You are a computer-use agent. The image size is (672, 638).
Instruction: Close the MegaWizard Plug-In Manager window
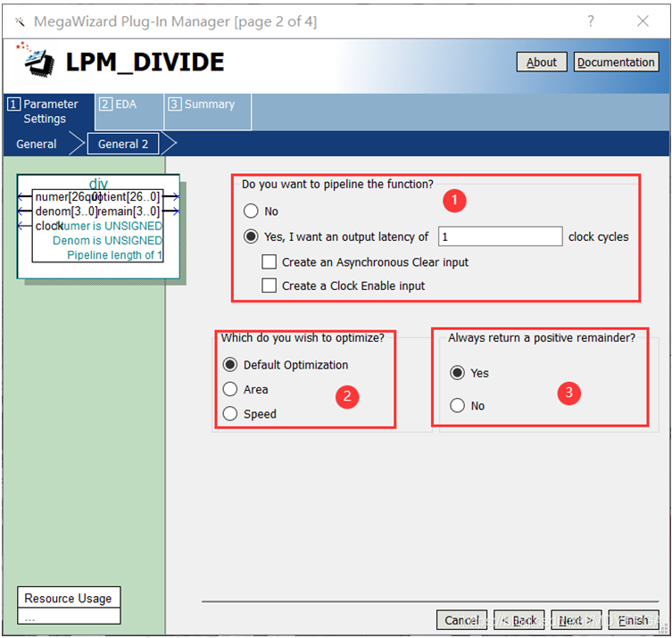[x=643, y=21]
